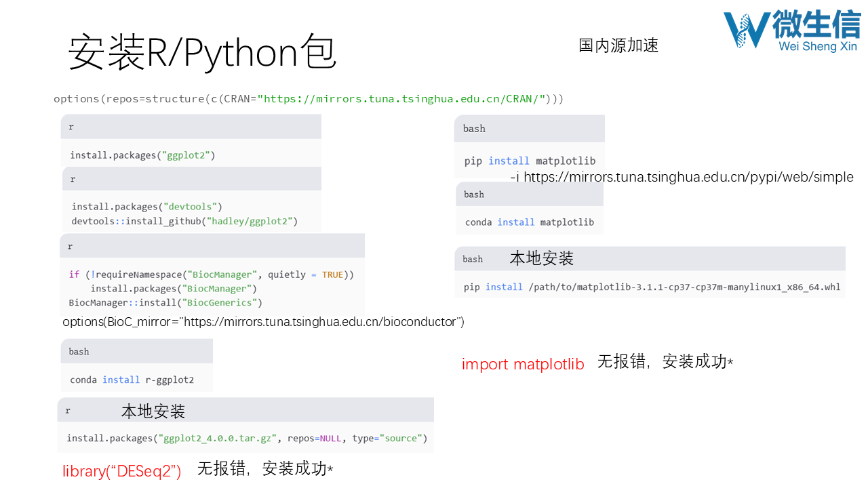Viewport: 868px width, 488px height.
Task: Open the Tsinghua CRAN mirror URL
Action: pos(401,99)
